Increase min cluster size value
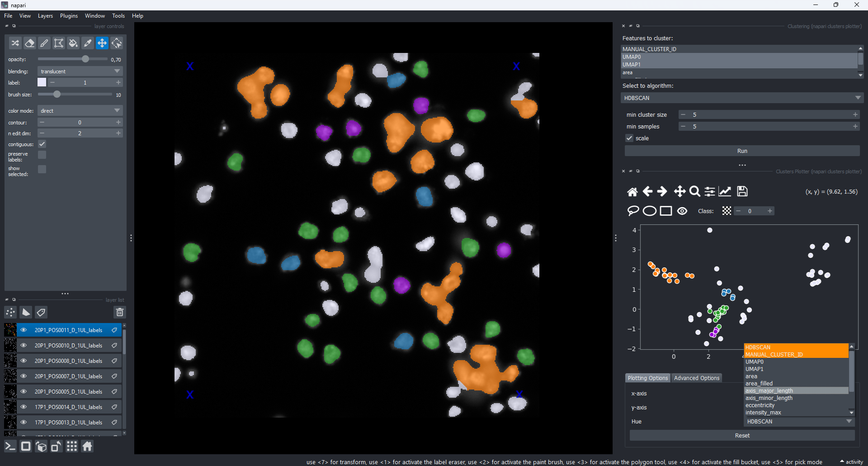 coord(855,115)
